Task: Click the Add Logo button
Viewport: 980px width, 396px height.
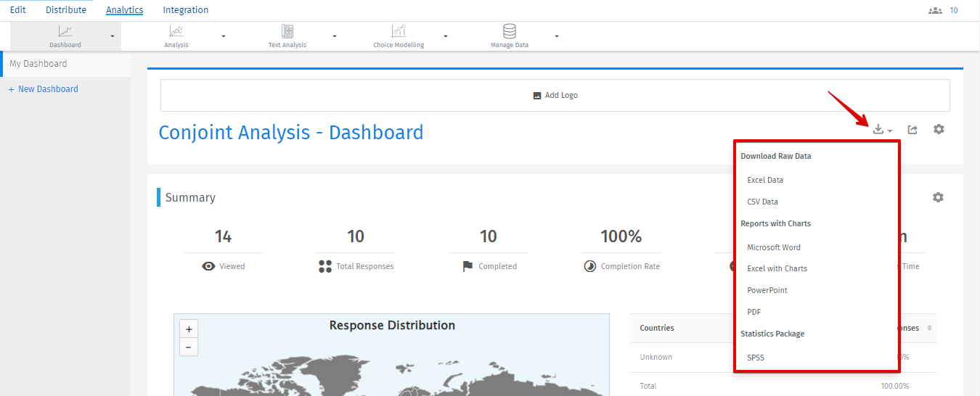Action: 555,95
